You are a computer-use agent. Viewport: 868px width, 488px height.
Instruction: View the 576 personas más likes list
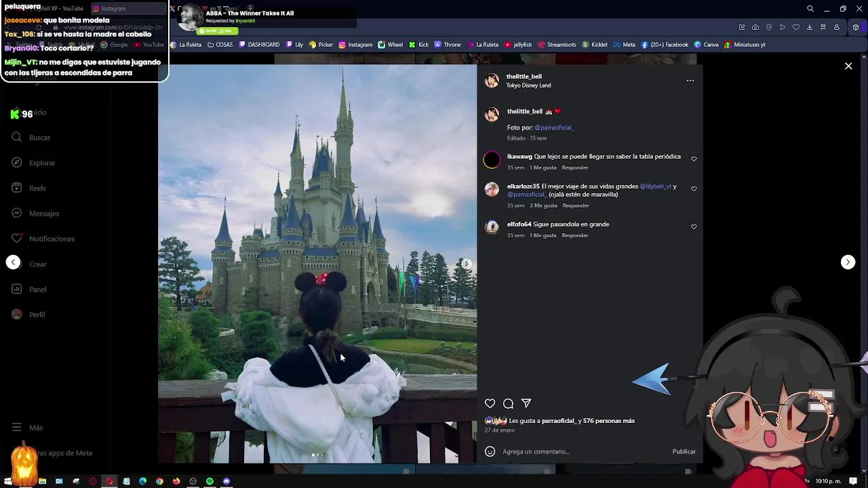tap(609, 421)
